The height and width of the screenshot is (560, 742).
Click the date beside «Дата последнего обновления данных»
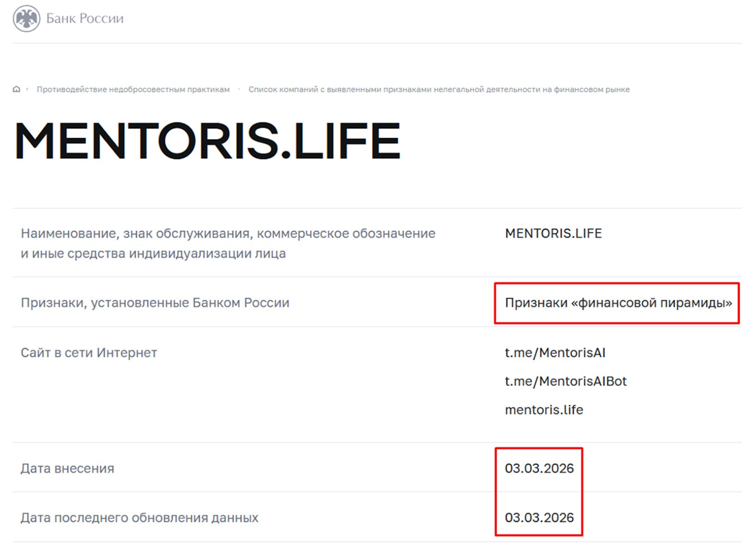(x=539, y=517)
